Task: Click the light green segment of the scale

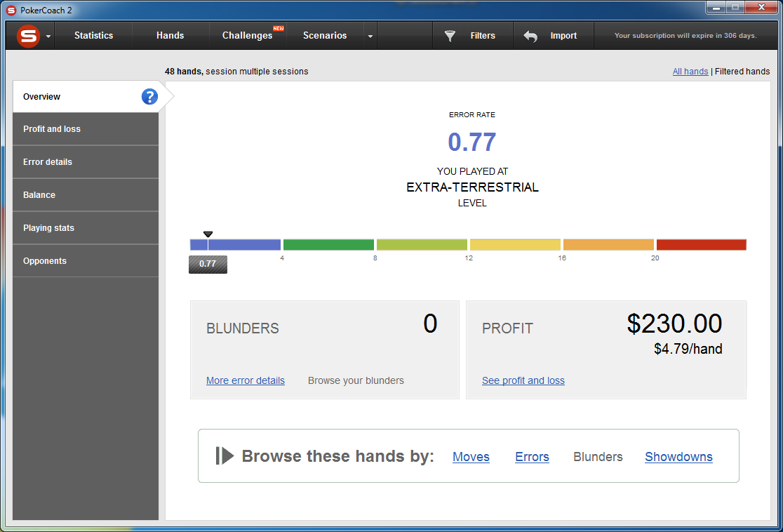Action: tap(422, 245)
